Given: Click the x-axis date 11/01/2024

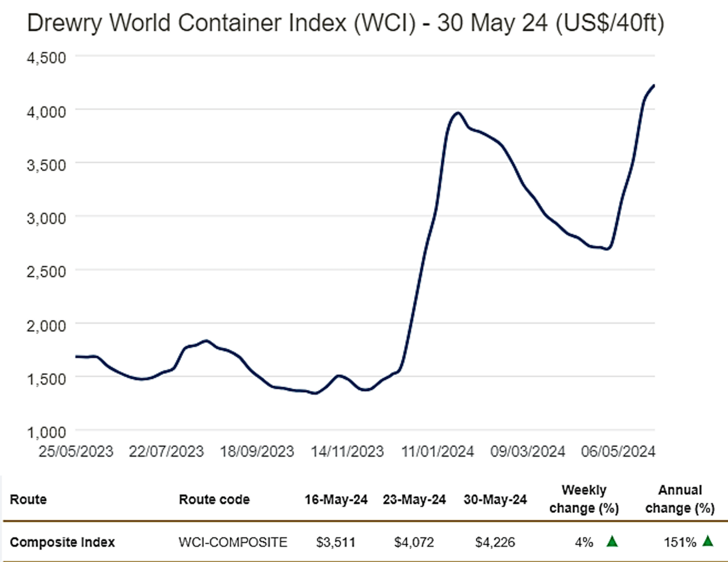Looking at the screenshot, I should click(x=438, y=451).
